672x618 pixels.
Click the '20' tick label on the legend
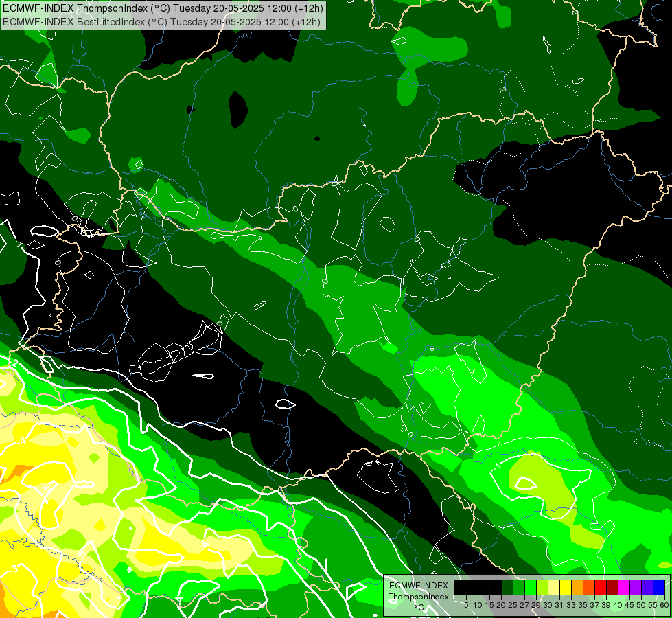click(x=501, y=605)
